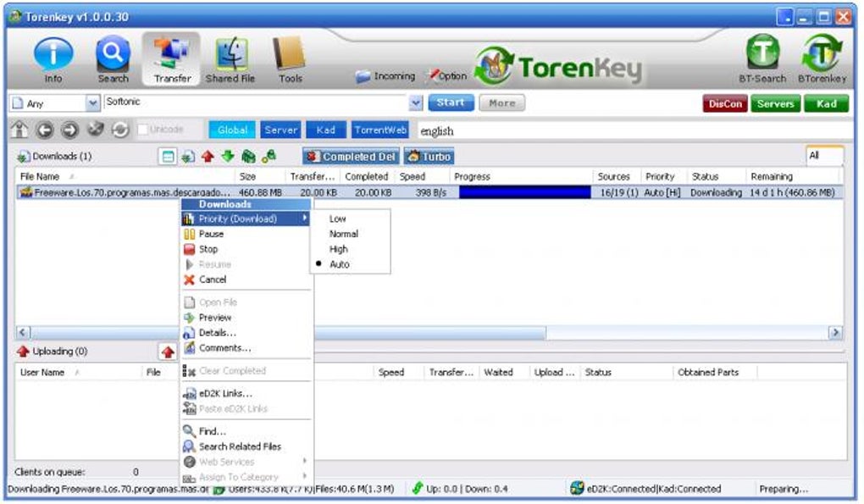Open the All category filter
The width and height of the screenshot is (864, 504).
[x=824, y=155]
